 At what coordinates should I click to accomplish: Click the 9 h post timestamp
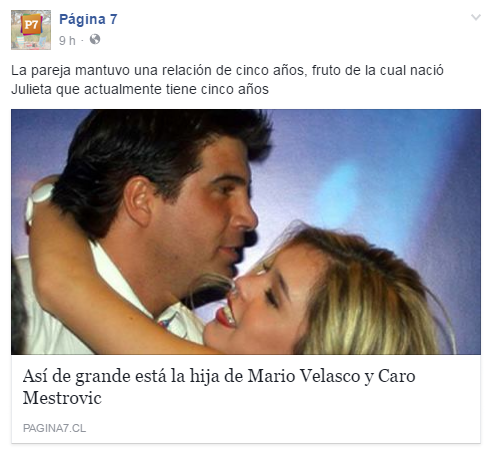click(x=67, y=41)
